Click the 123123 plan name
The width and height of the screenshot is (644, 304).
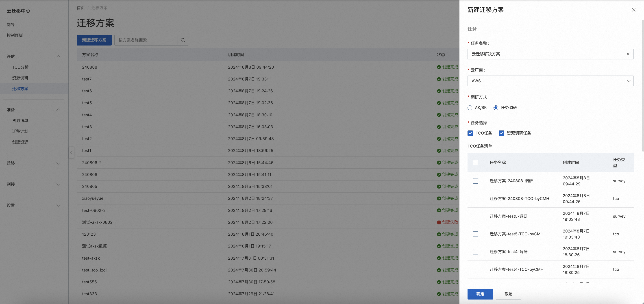89,234
